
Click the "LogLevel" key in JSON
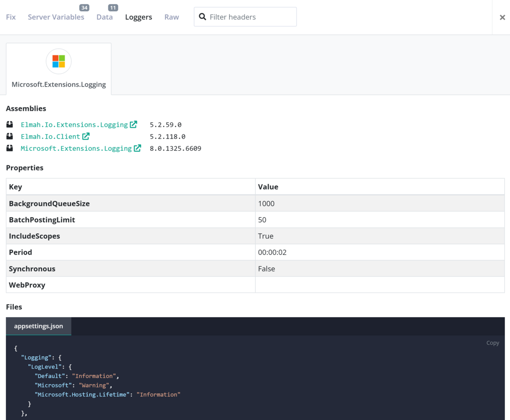click(x=45, y=367)
